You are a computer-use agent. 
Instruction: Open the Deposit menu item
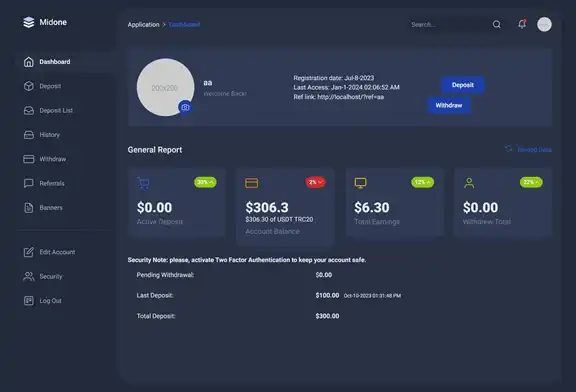(x=50, y=86)
